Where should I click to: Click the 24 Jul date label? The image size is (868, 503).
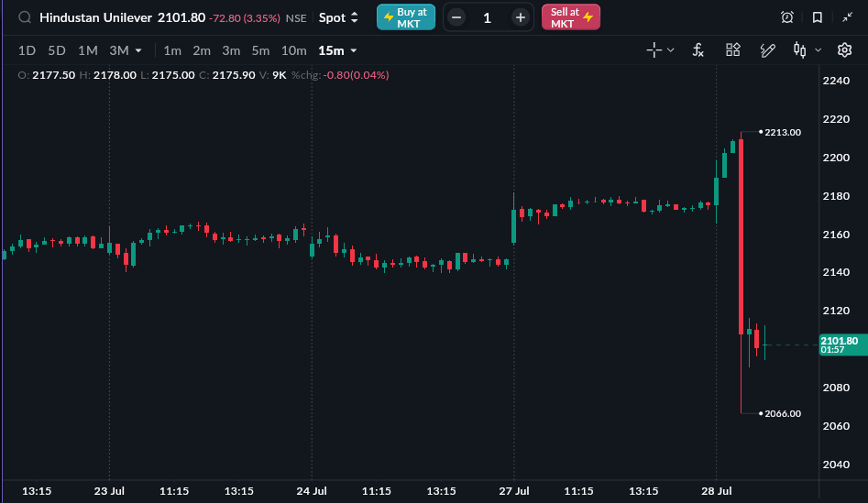coord(312,491)
